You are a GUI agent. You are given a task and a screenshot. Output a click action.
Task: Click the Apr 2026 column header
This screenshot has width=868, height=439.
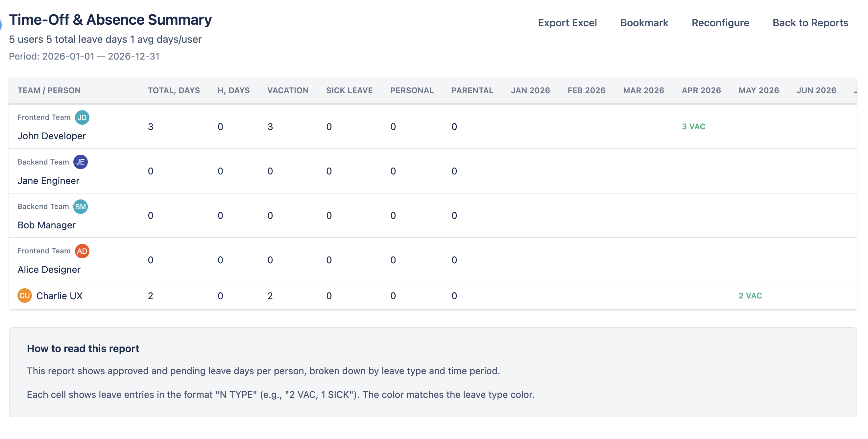701,90
